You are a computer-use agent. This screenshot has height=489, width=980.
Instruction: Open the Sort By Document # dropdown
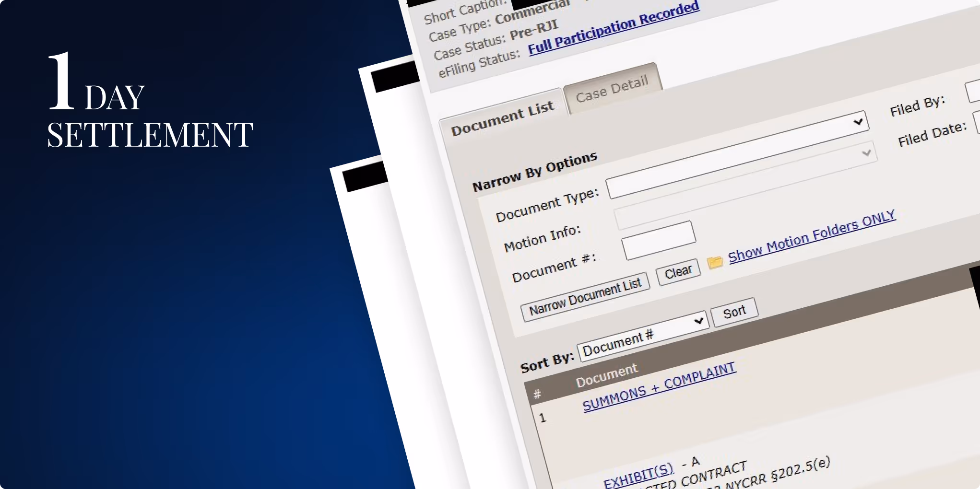tap(643, 336)
